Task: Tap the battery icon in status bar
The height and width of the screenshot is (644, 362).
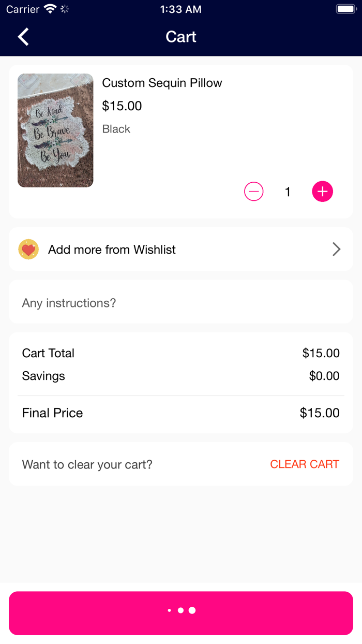Action: pos(345,9)
